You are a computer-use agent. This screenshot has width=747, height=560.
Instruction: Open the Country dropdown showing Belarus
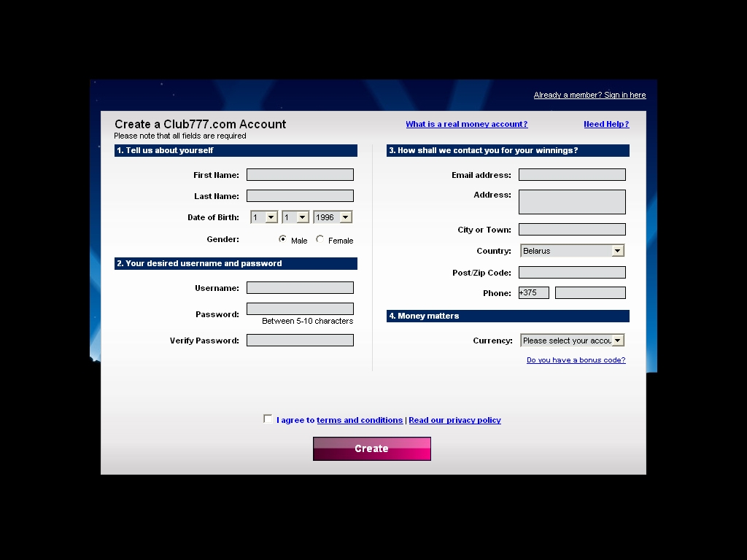(572, 251)
